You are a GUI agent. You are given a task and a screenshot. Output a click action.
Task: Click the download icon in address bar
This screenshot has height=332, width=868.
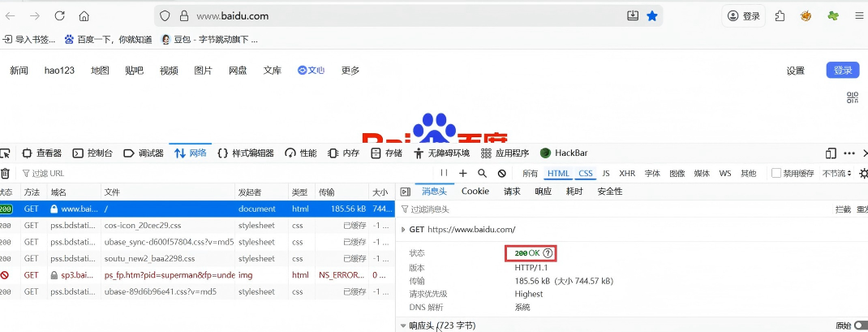tap(633, 16)
